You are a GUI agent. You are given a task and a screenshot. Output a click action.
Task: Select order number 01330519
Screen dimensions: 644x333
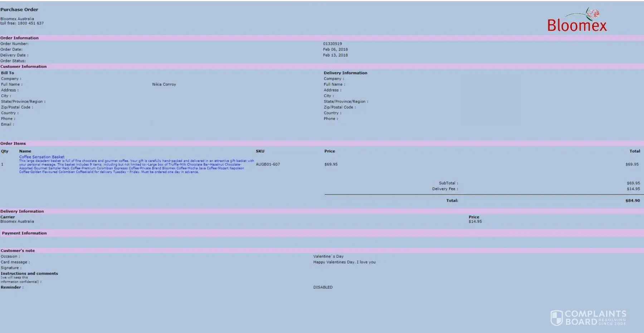coord(332,44)
